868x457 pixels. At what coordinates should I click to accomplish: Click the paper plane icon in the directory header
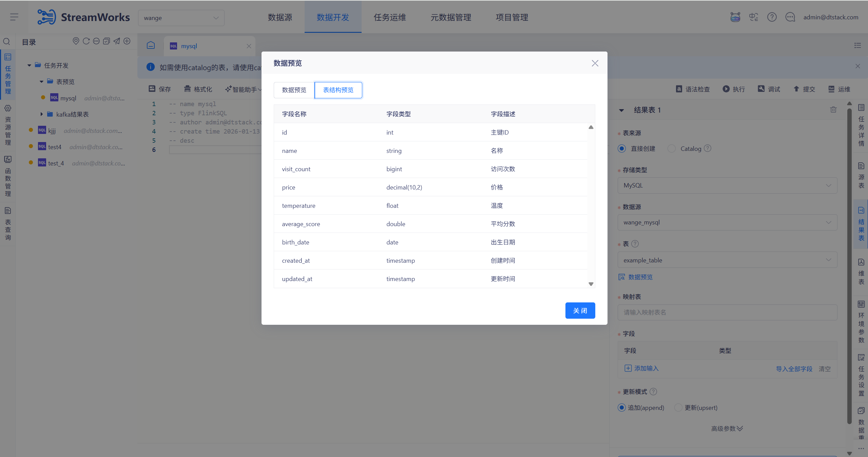click(x=117, y=41)
